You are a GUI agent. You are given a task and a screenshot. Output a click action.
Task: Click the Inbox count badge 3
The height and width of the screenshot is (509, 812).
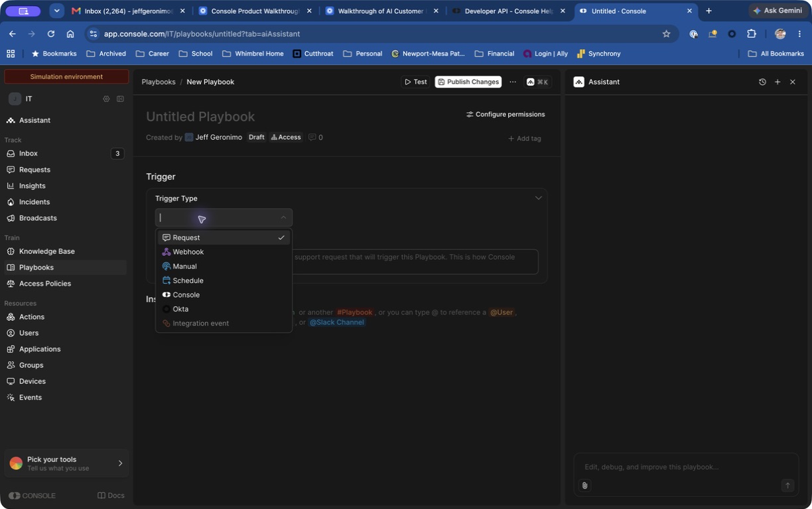click(x=117, y=154)
